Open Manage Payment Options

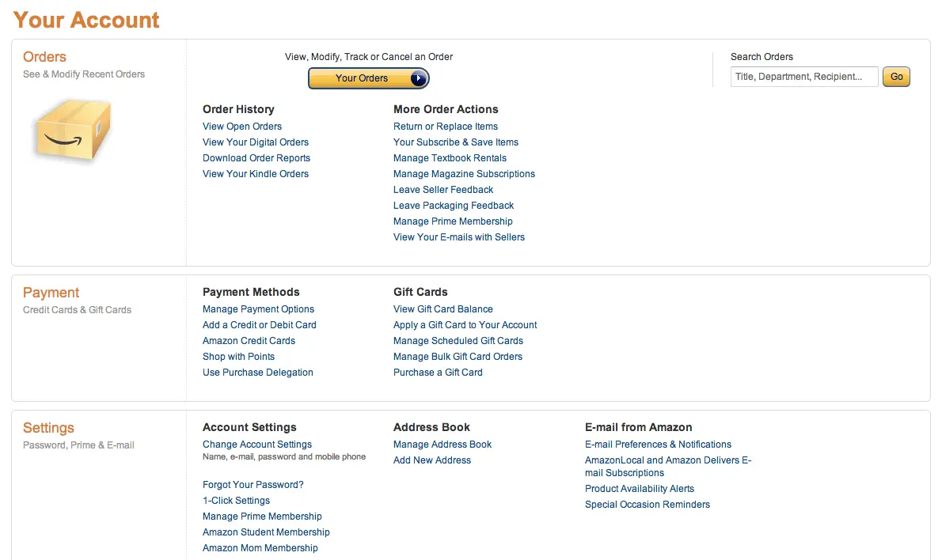click(x=258, y=308)
